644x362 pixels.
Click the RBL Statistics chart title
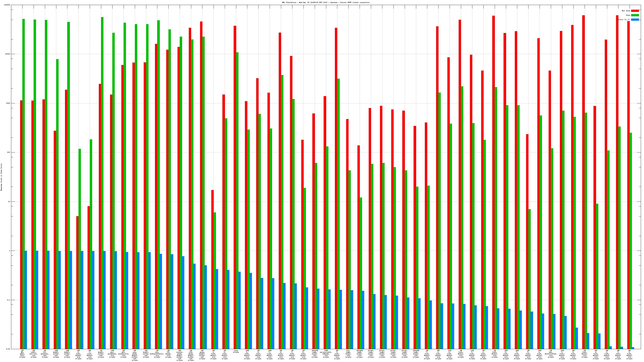(325, 2)
